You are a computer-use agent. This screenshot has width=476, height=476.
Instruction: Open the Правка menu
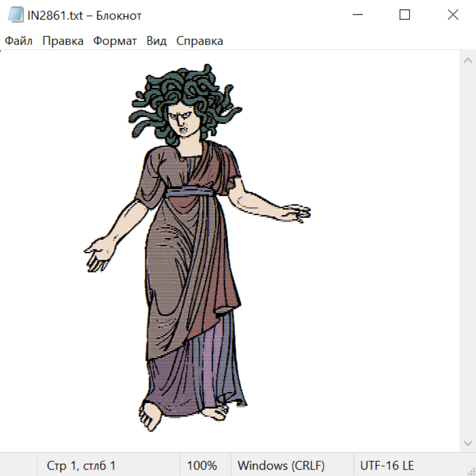[x=63, y=41]
